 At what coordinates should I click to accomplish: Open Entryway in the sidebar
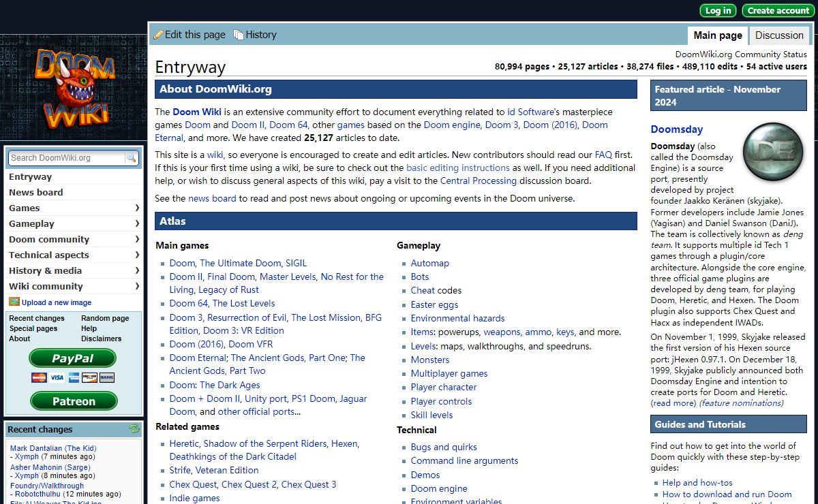(x=30, y=176)
